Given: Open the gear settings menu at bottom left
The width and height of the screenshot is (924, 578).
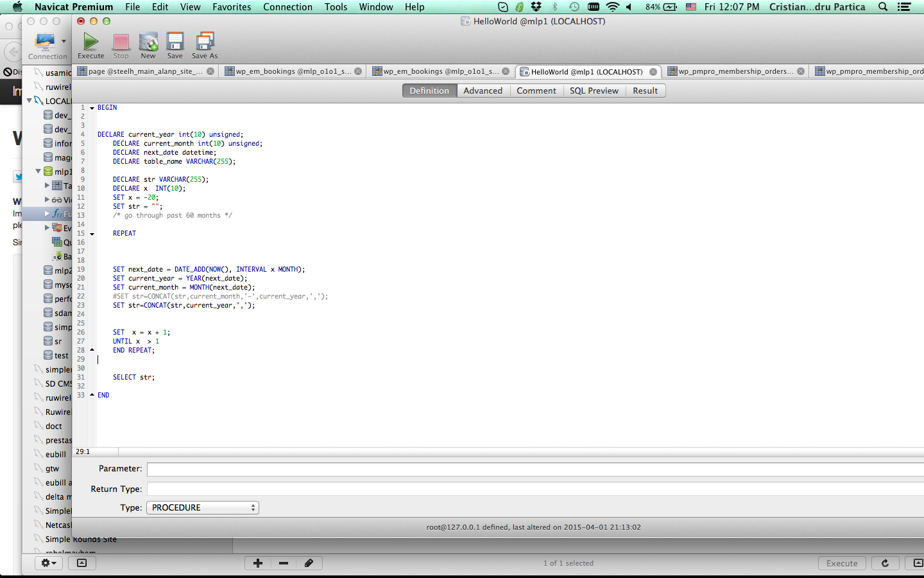Looking at the screenshot, I should (x=49, y=563).
